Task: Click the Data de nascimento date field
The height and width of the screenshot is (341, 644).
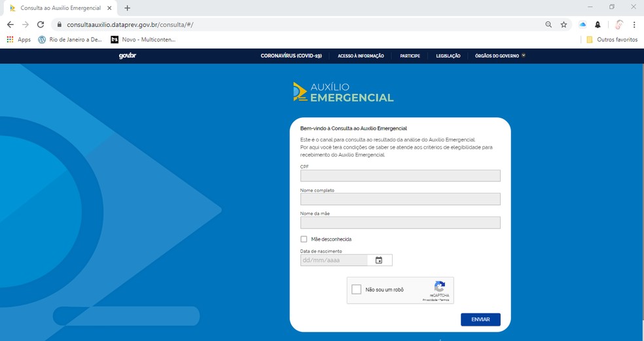Action: 334,260
